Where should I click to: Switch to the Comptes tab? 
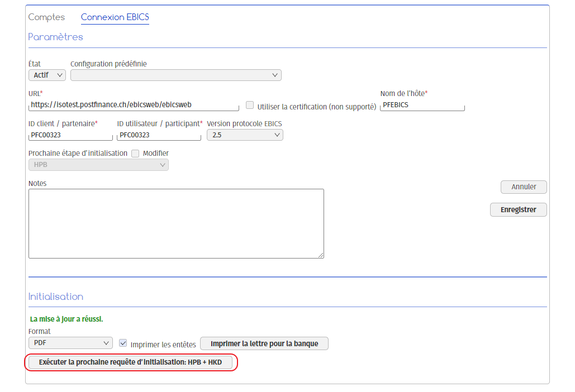tap(46, 17)
